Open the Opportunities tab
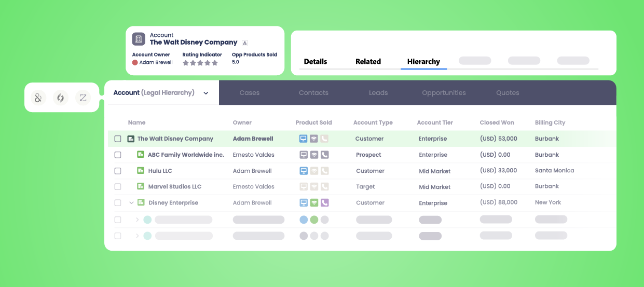Viewport: 644px width, 287px height. click(x=444, y=93)
